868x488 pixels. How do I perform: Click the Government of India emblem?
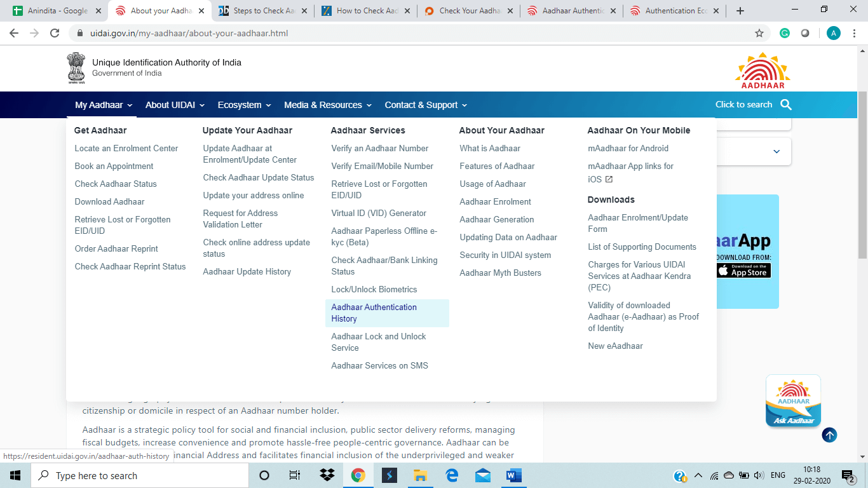tap(76, 67)
